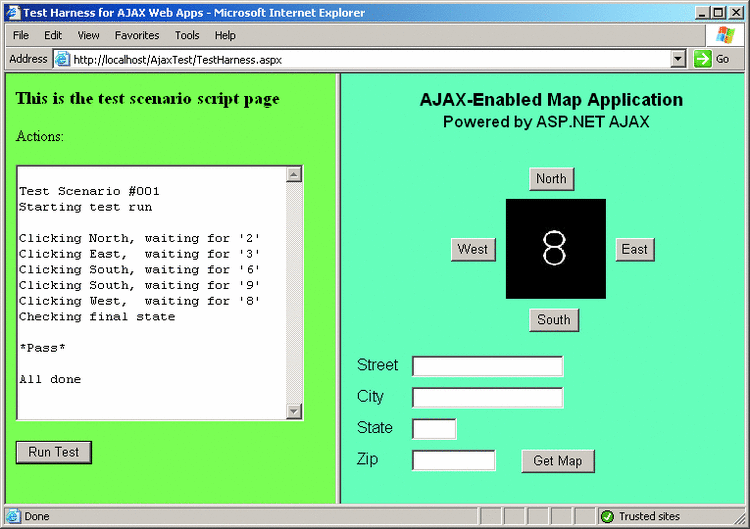Click 'Clicking South, waiting for 6' line

pos(140,270)
